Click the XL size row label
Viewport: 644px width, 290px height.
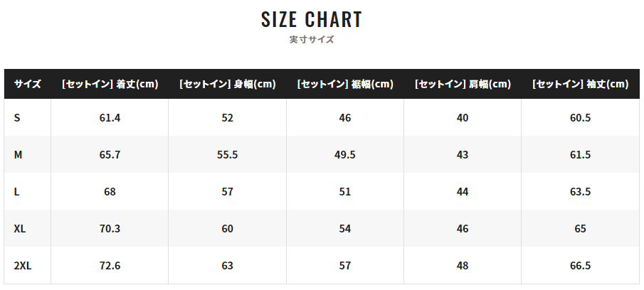[x=20, y=228]
